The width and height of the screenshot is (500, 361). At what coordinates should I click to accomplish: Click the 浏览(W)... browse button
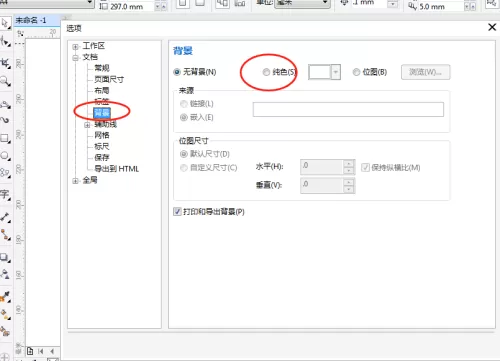click(425, 72)
